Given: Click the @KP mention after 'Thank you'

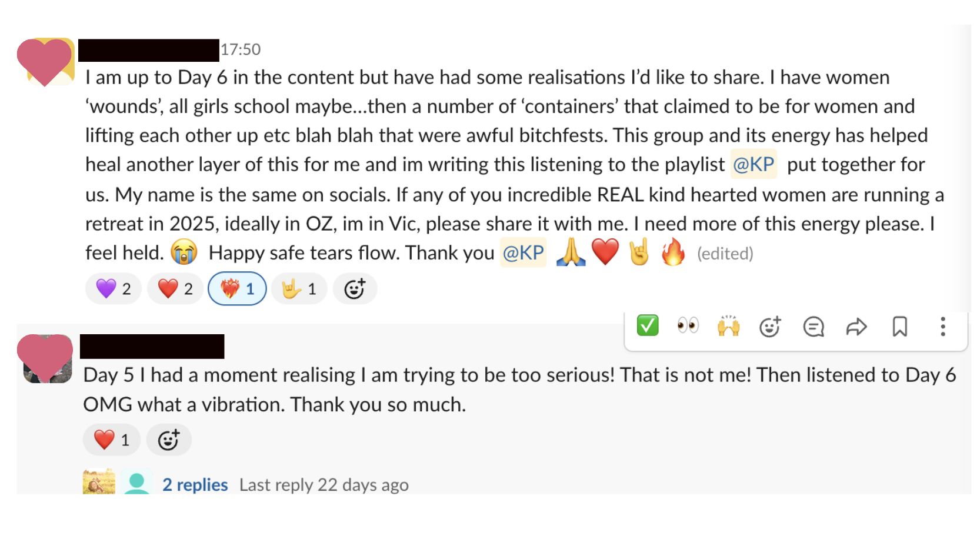Looking at the screenshot, I should coord(523,252).
